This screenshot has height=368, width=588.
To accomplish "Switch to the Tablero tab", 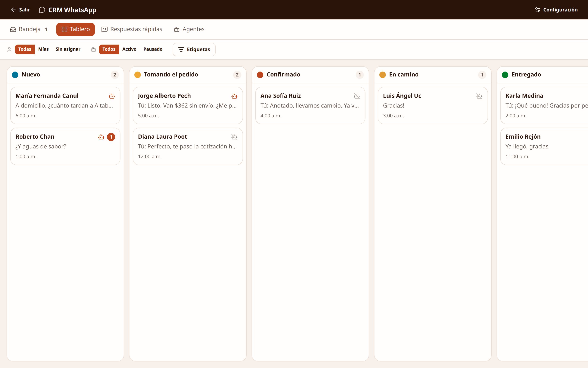I will pyautogui.click(x=76, y=29).
